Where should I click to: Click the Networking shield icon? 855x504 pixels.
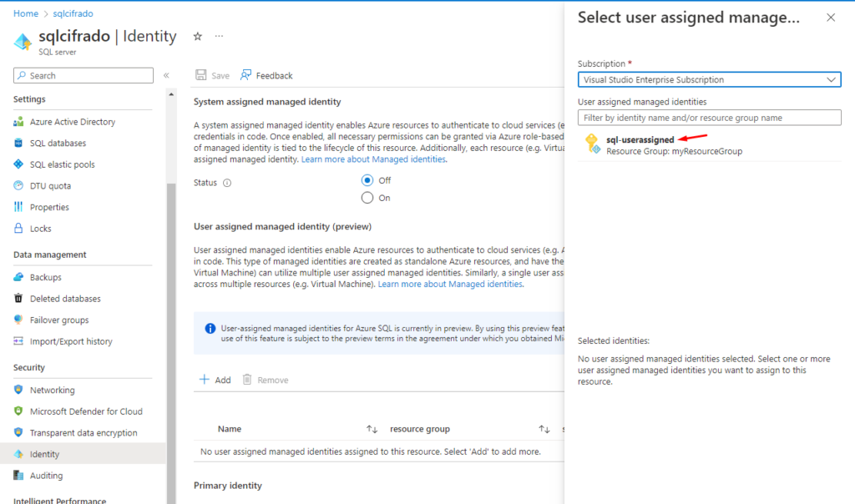click(x=18, y=390)
